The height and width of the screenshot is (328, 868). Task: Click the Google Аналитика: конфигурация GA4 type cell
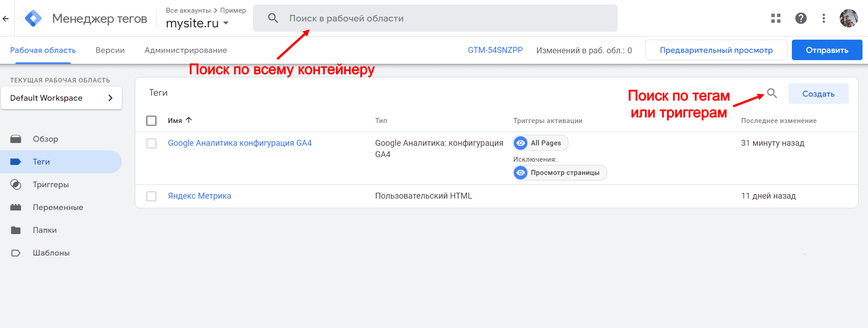439,149
